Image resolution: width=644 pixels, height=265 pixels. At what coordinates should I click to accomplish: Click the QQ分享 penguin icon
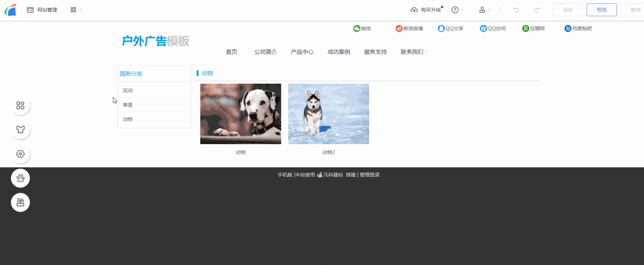[441, 28]
